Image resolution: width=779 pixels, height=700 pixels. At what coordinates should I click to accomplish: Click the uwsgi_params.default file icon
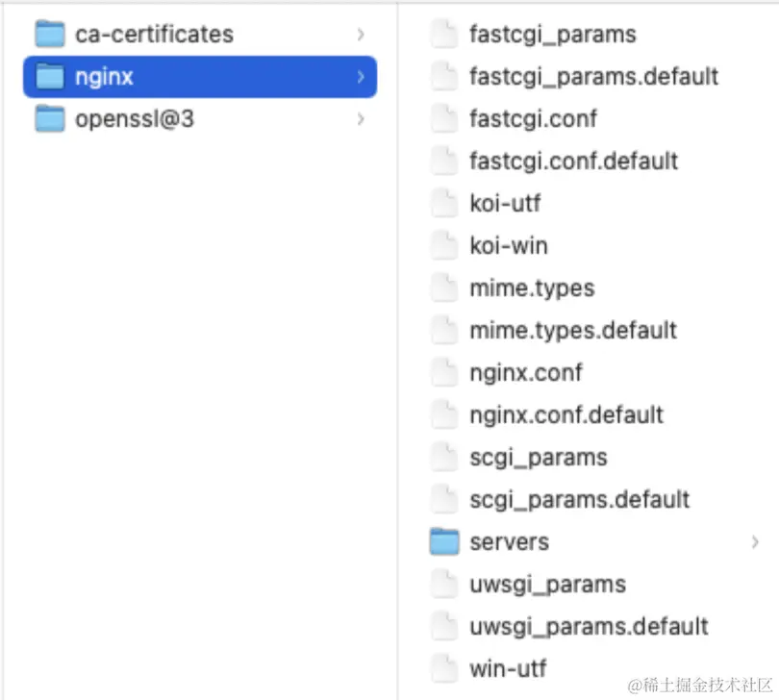click(444, 626)
